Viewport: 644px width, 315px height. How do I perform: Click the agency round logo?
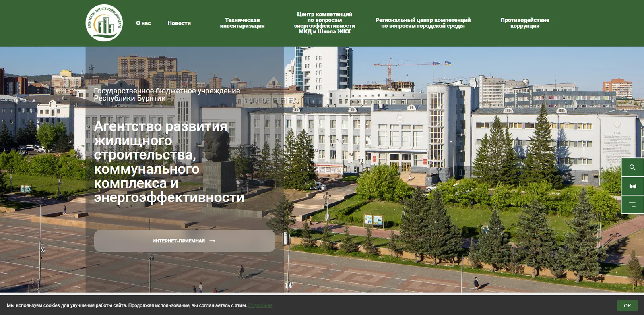click(x=104, y=23)
